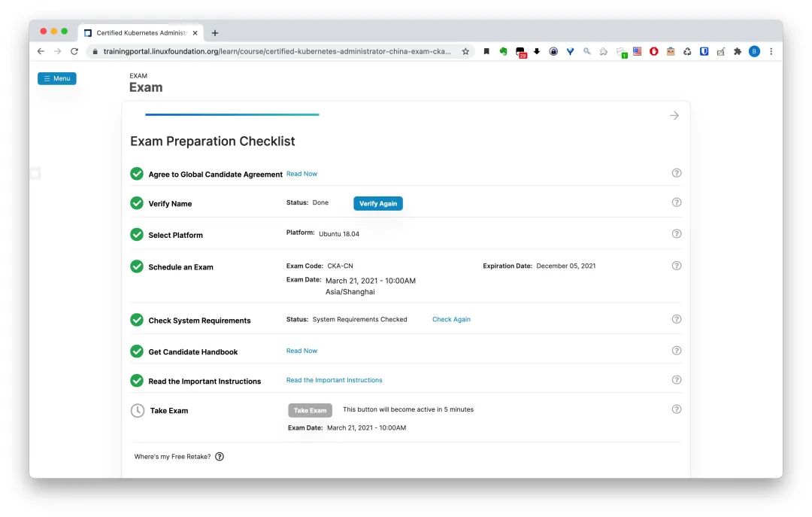Bookmark this page with the star icon
812x517 pixels.
click(x=465, y=51)
